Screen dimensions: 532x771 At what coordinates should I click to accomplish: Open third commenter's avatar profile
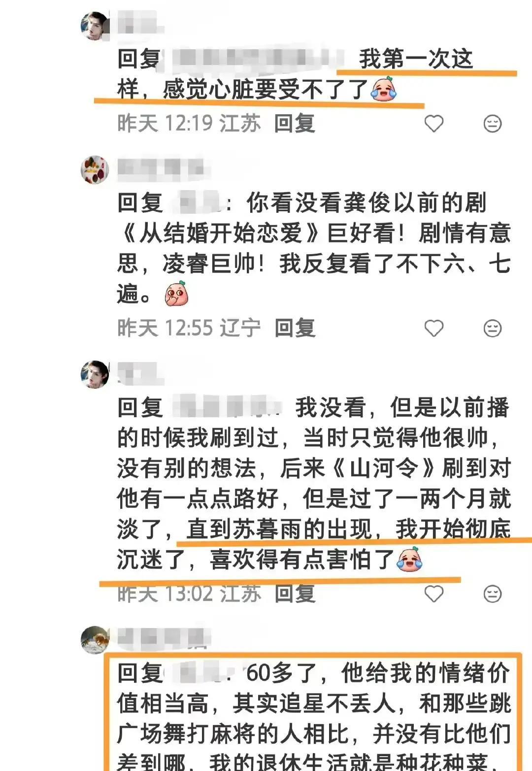tap(95, 374)
